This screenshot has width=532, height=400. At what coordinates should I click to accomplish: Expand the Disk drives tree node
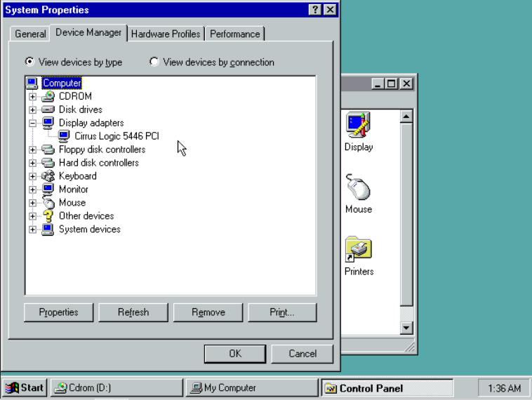(32, 109)
